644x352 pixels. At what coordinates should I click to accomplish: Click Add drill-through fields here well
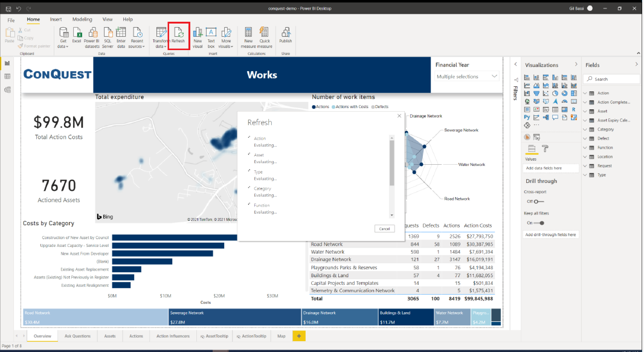[550, 235]
